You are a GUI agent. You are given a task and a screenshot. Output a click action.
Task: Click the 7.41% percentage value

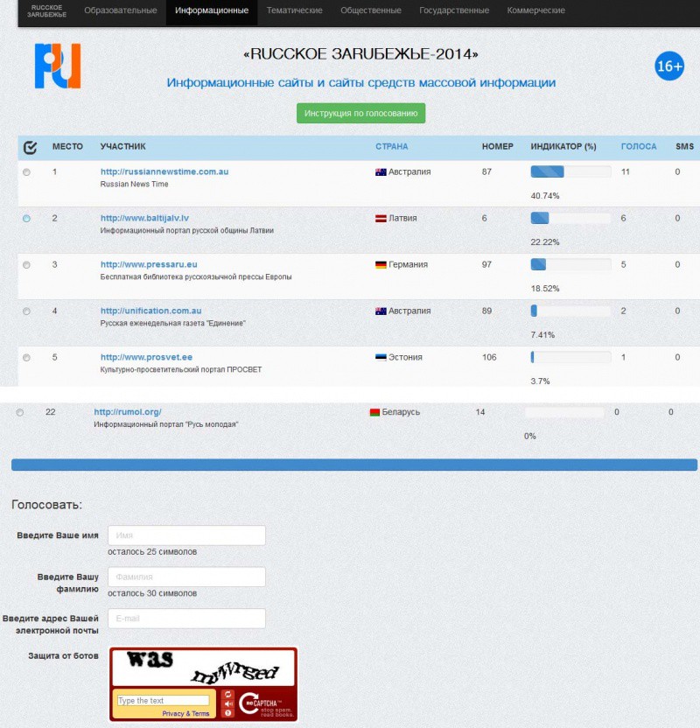(542, 335)
